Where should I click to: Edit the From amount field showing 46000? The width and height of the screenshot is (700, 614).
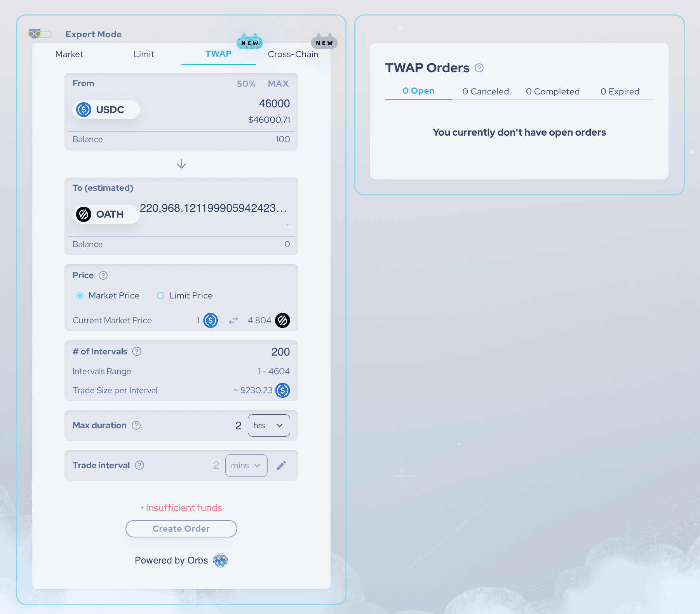click(274, 104)
